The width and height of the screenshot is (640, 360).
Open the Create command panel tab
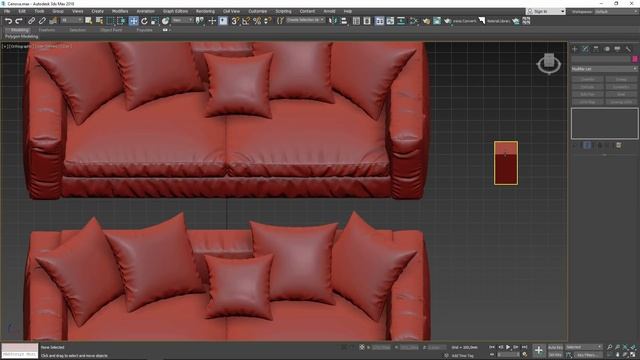(575, 49)
